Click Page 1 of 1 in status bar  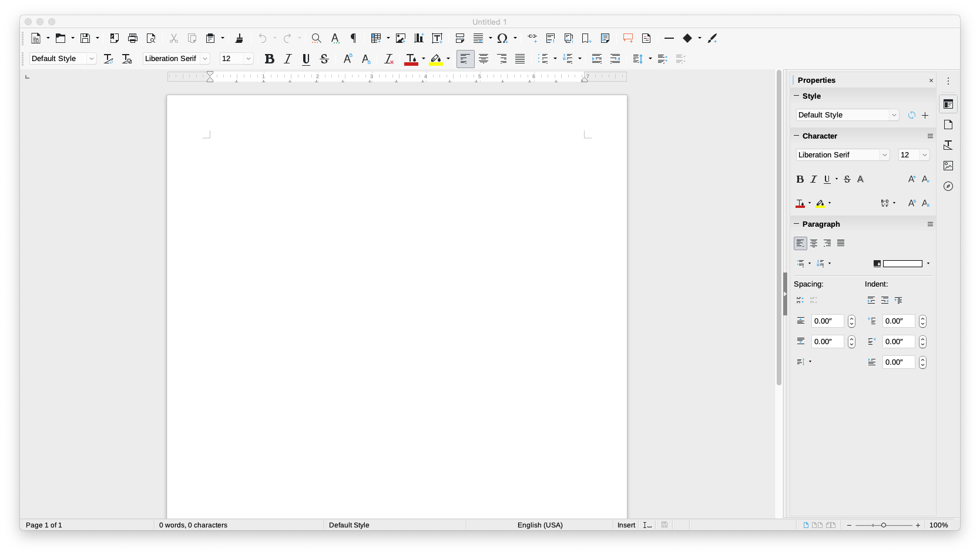[44, 525]
